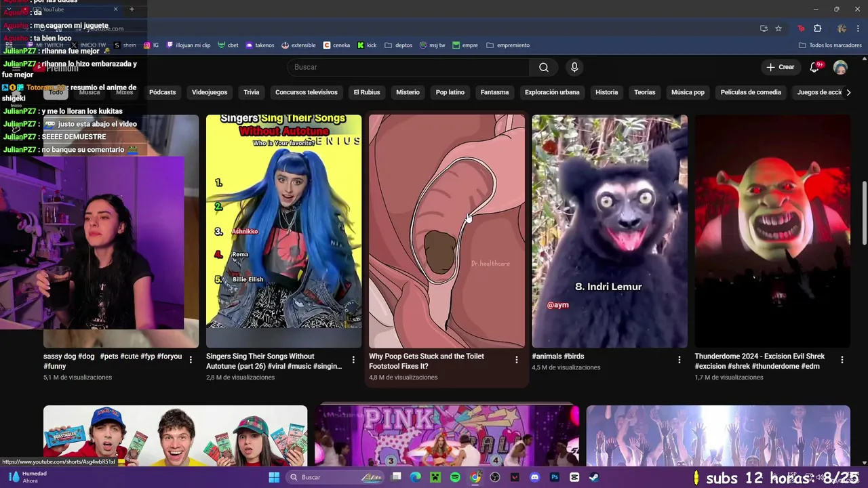Open options menu for #animals #birds short

click(679, 360)
